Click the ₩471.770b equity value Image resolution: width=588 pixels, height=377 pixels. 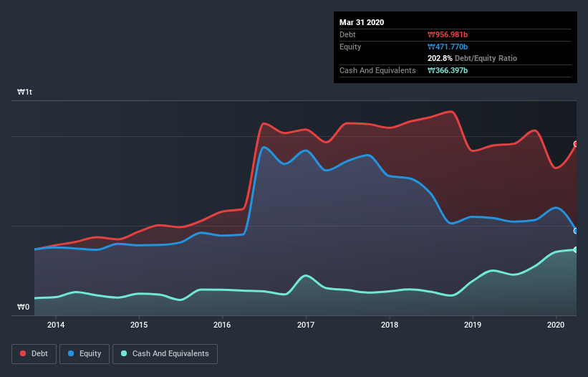tap(448, 47)
